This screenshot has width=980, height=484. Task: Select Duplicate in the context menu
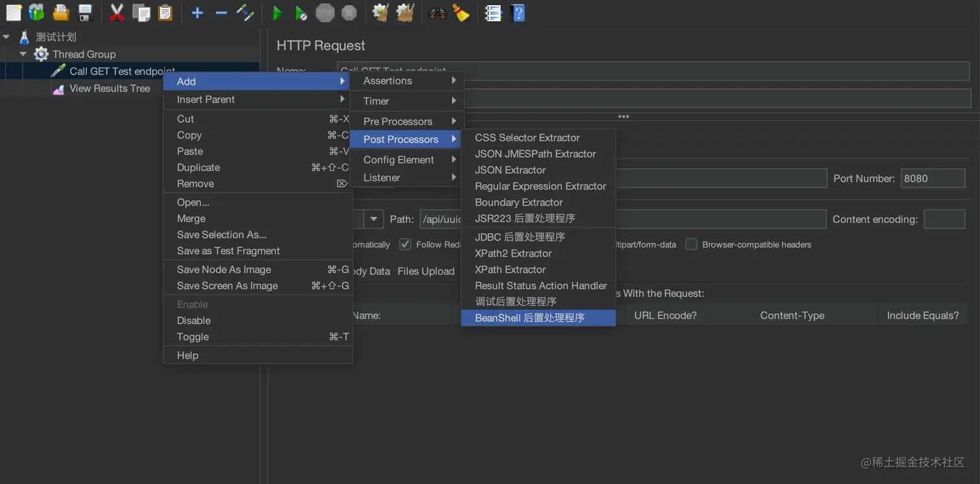coord(257,167)
